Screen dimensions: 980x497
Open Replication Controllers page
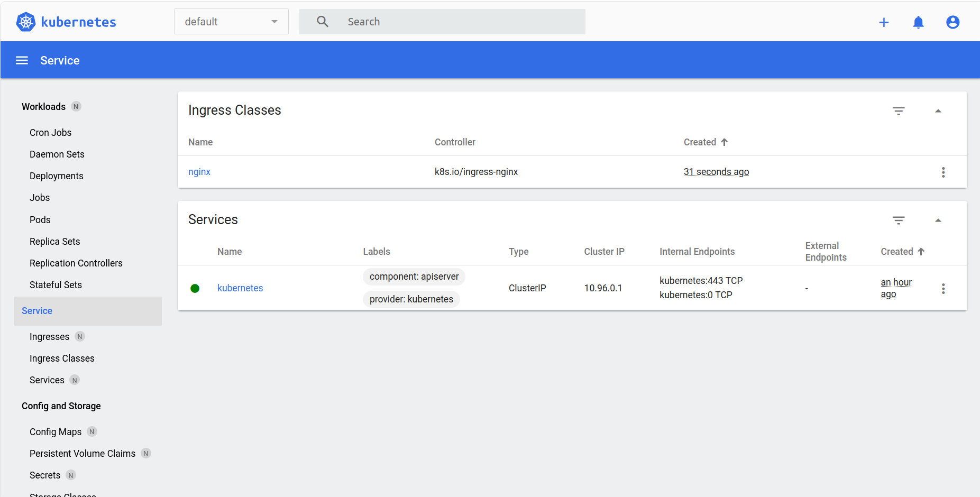76,263
